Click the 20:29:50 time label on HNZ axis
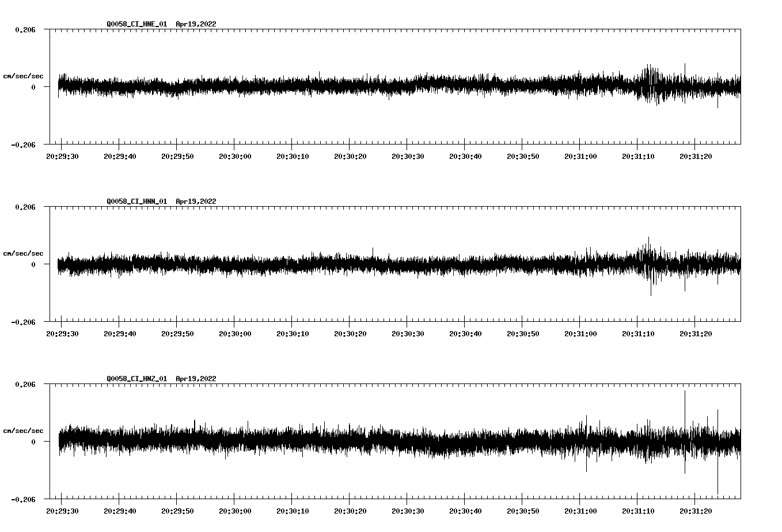The width and height of the screenshot is (782, 532). click(x=177, y=511)
